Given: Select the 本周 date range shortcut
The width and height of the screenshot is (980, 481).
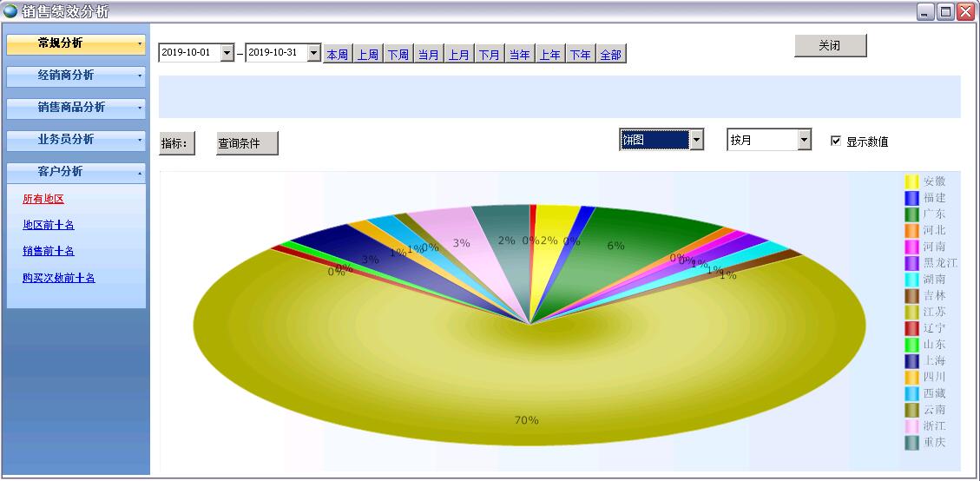Looking at the screenshot, I should click(x=337, y=55).
